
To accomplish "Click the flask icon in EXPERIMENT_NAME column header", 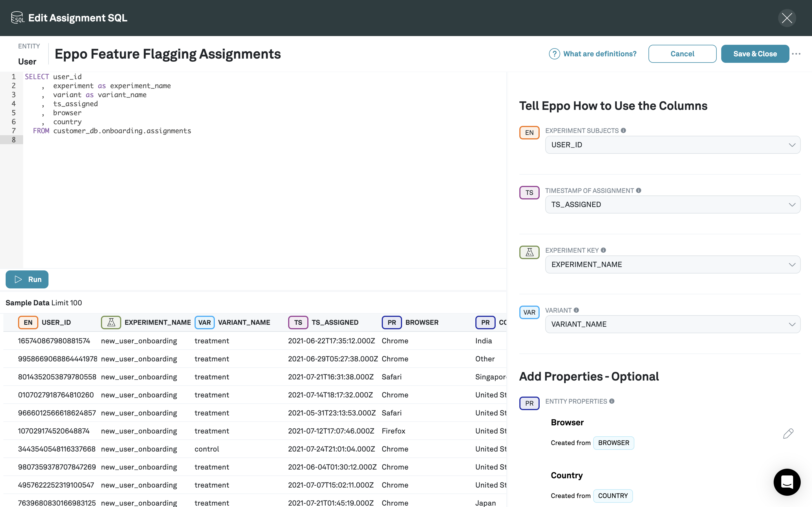I will (x=111, y=322).
